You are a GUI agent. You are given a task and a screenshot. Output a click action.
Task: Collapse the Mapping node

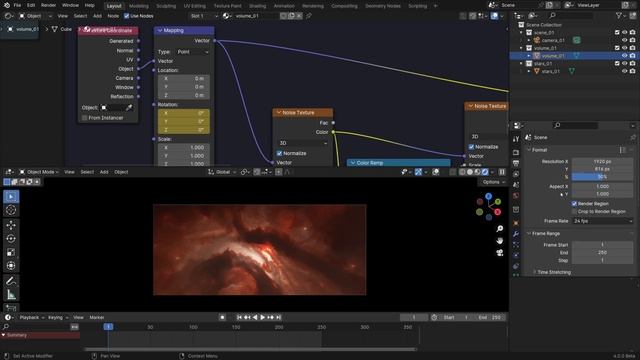coord(160,31)
